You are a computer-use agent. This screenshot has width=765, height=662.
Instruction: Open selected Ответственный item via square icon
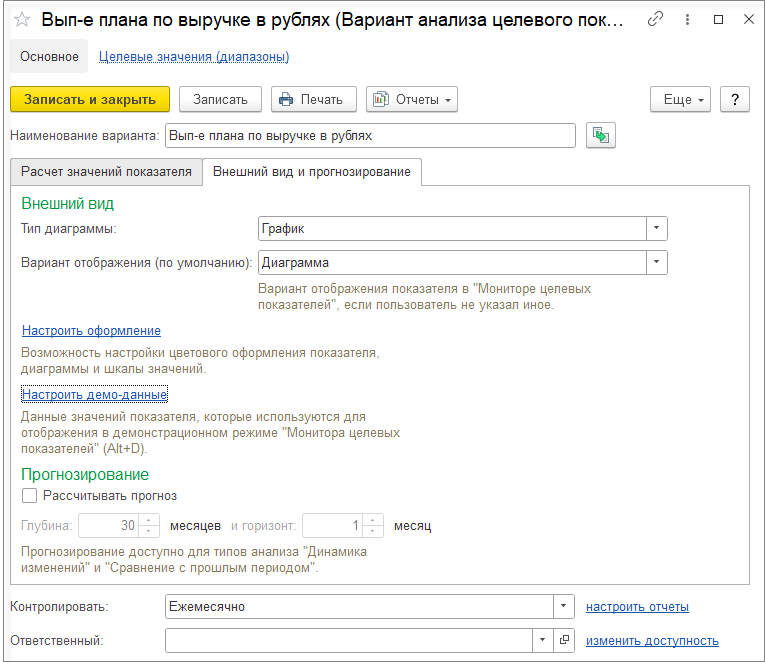point(564,640)
